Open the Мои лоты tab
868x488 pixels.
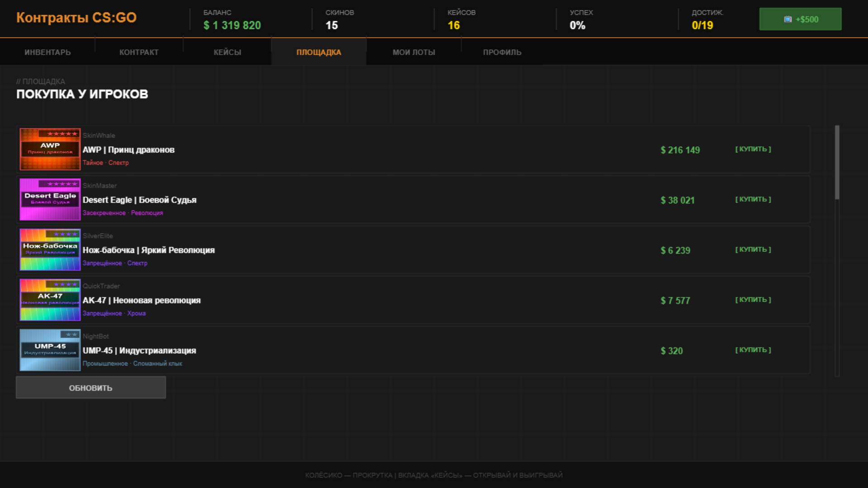pos(414,52)
